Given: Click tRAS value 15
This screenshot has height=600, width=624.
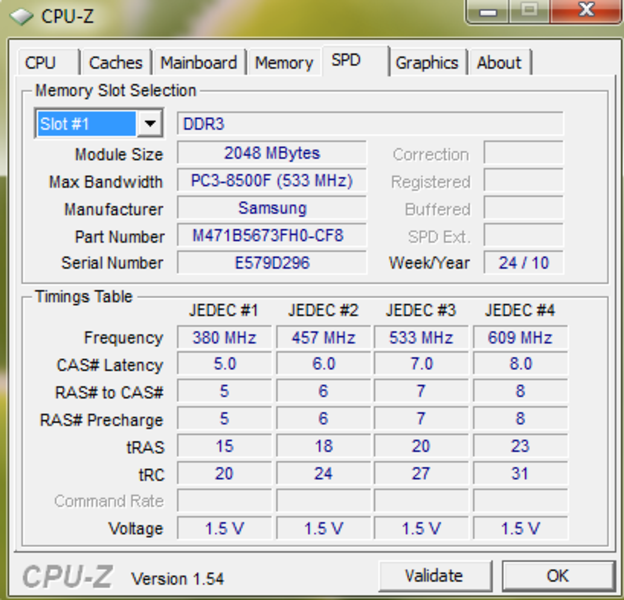Looking at the screenshot, I should (x=224, y=446).
